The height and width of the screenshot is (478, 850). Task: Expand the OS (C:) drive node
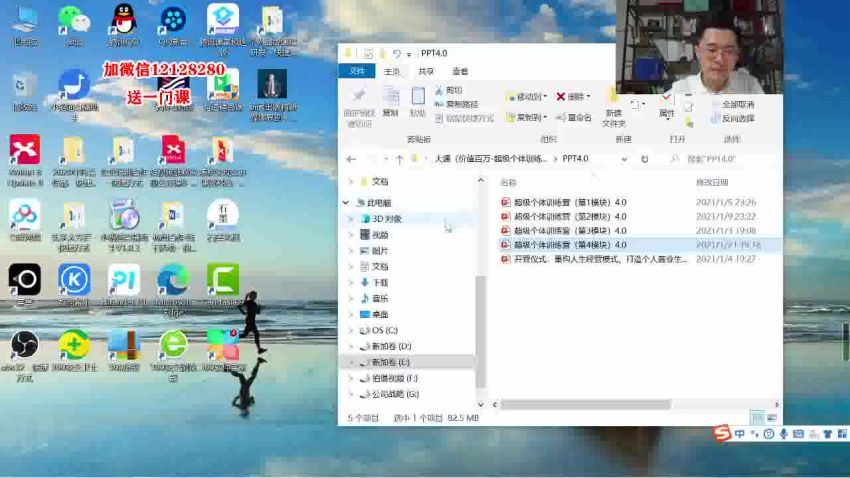351,330
